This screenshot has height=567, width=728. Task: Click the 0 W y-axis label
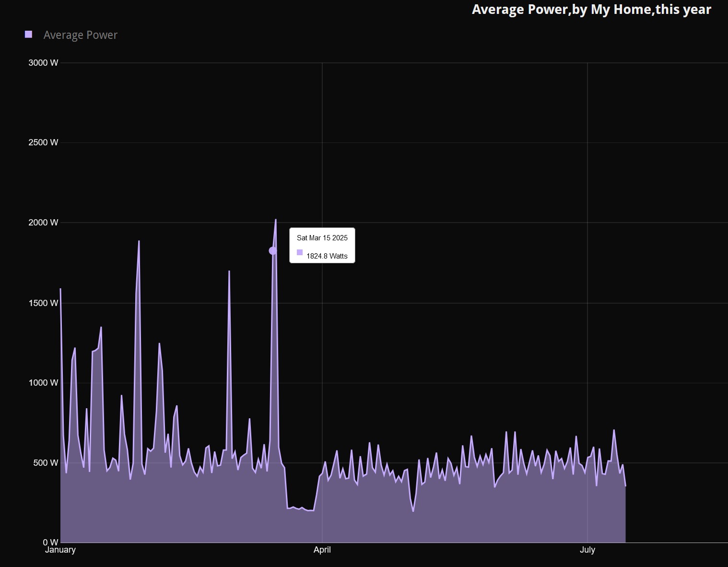[x=50, y=543]
